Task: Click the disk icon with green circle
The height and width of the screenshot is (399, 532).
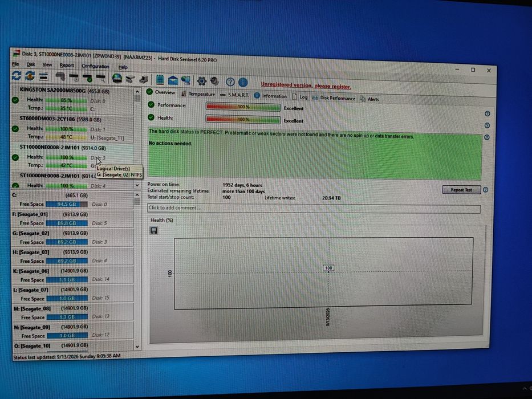Action: [x=87, y=78]
